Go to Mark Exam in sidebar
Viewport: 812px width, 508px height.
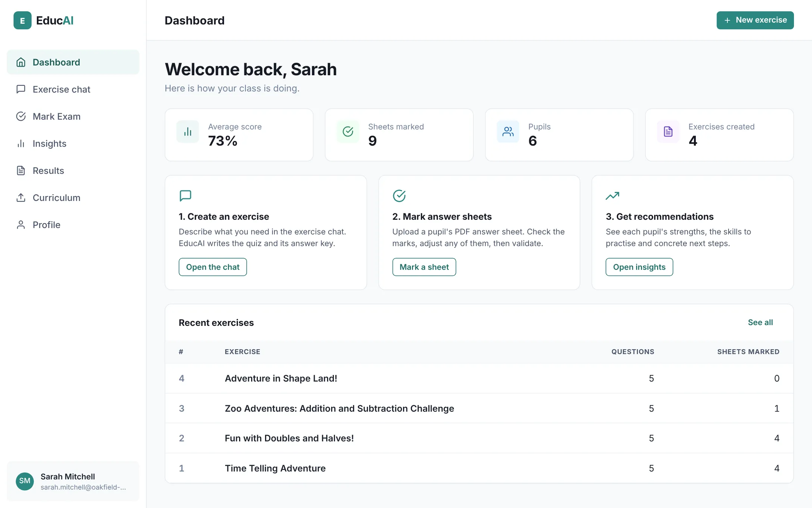73,116
